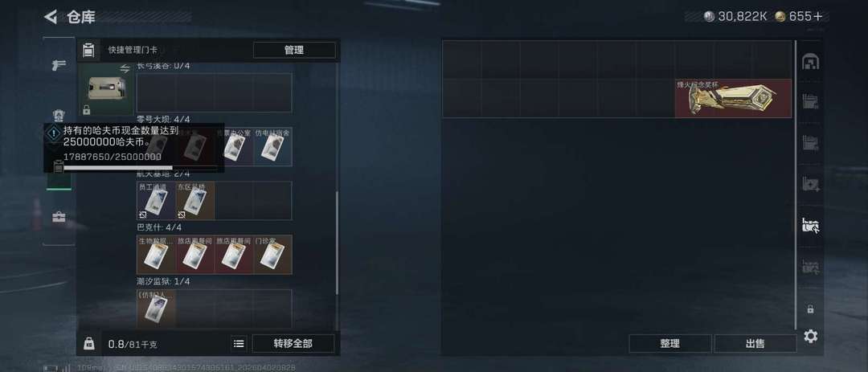Click the 整理 organize button
This screenshot has width=868, height=372.
(669, 344)
